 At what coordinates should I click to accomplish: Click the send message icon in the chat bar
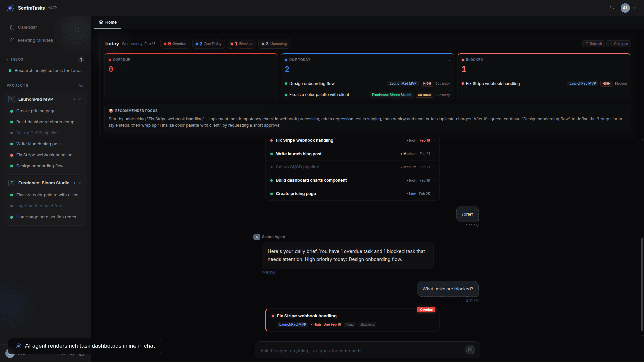470,349
